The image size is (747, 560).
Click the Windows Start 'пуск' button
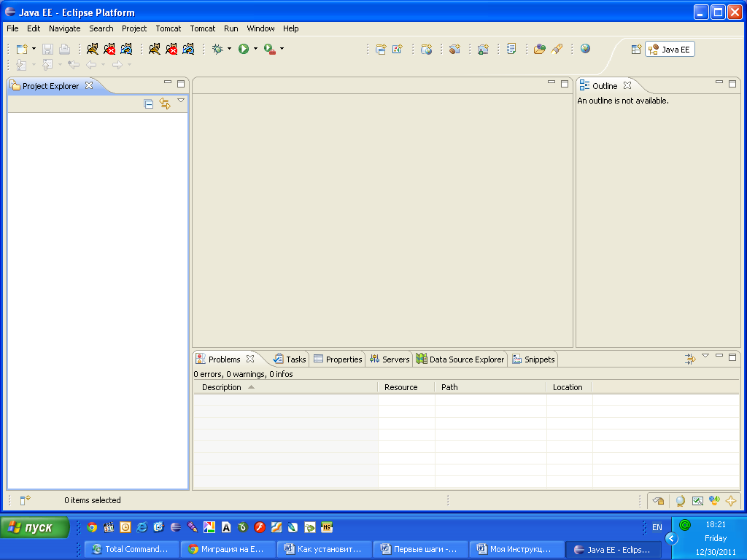(x=34, y=528)
